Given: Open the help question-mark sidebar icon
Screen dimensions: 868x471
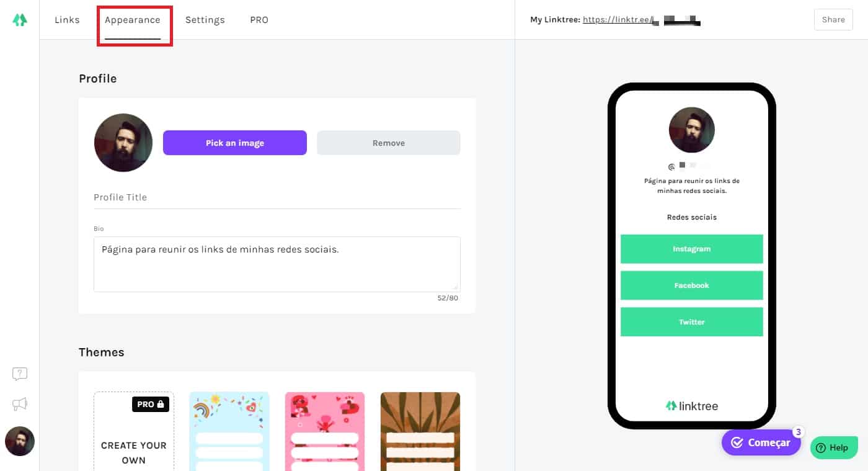Looking at the screenshot, I should click(x=20, y=374).
